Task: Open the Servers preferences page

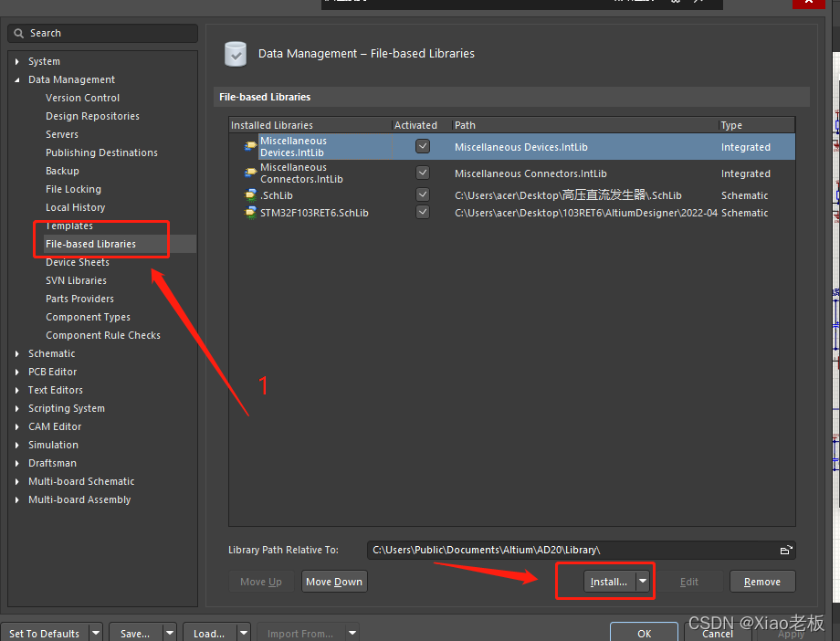Action: pos(62,134)
